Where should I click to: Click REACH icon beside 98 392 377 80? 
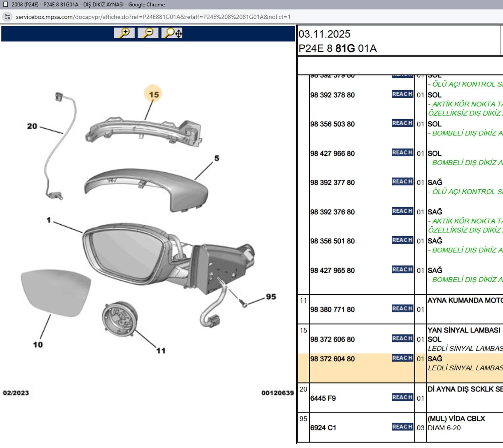tap(402, 181)
